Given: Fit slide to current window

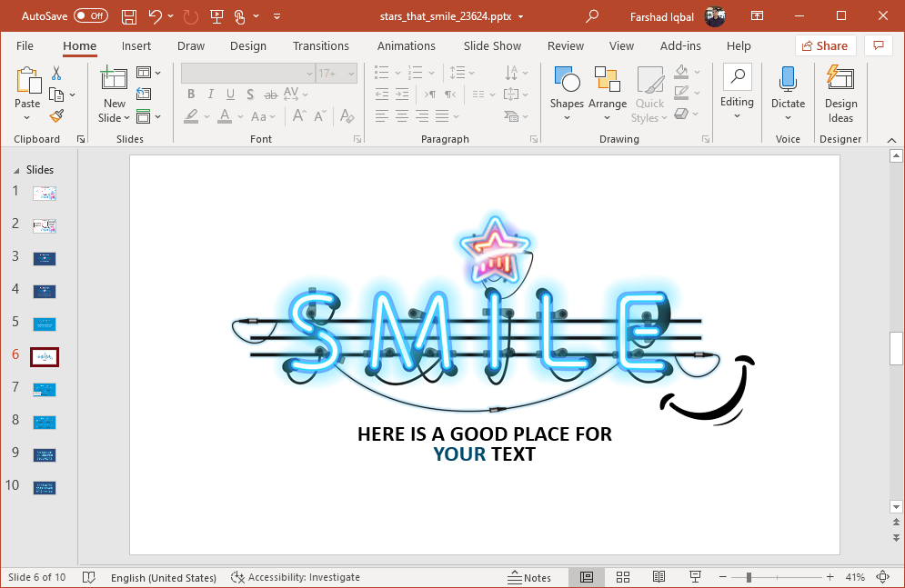Looking at the screenshot, I should tap(881, 577).
